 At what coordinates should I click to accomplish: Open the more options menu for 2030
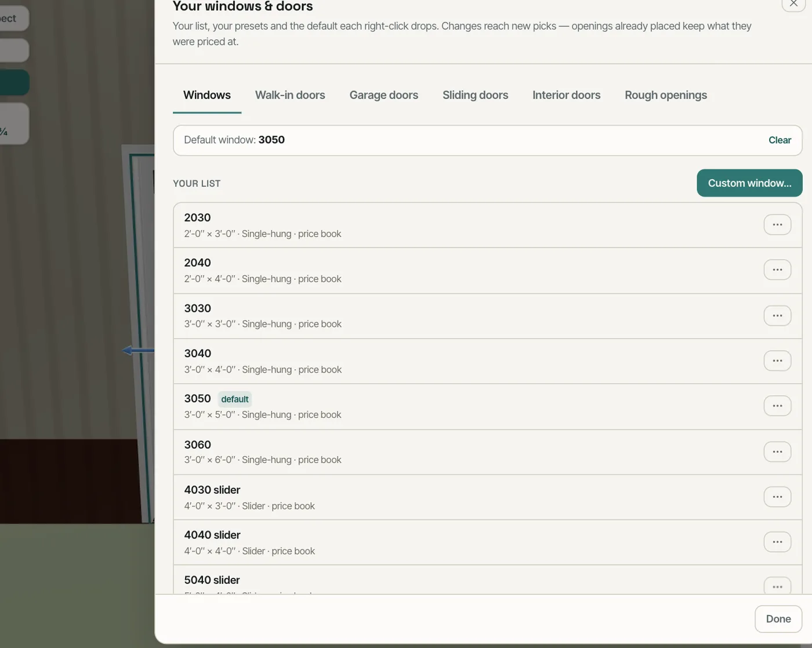[777, 225]
